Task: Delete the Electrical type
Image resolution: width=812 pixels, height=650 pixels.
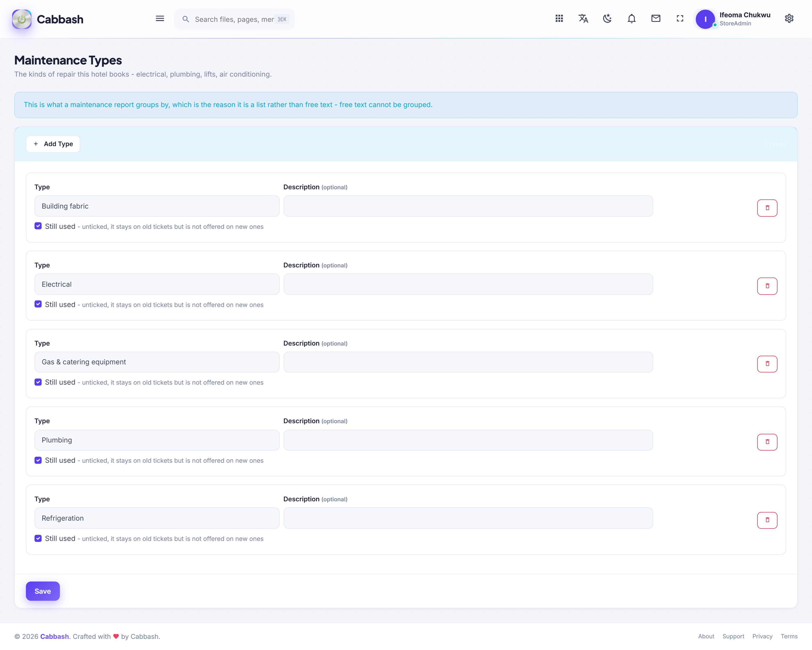Action: click(767, 286)
